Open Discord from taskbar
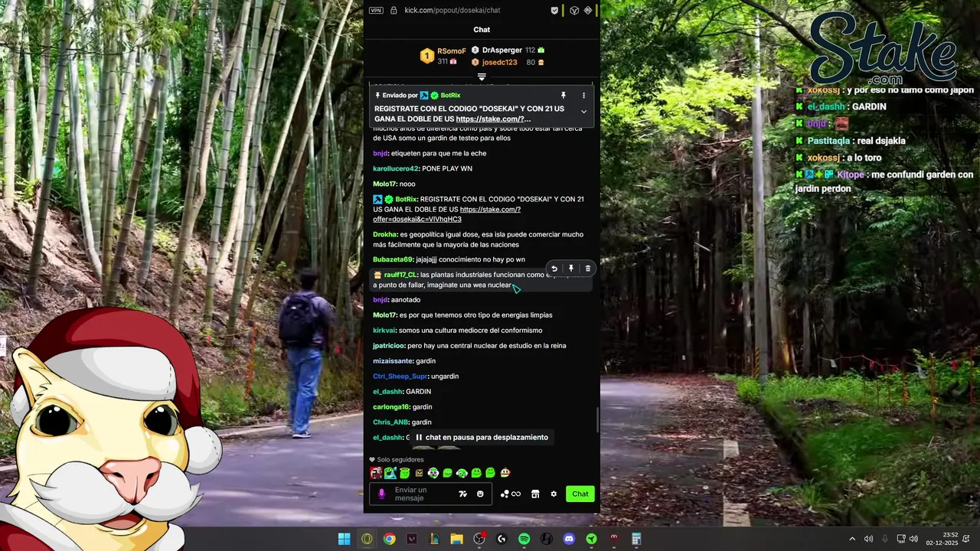 point(569,539)
